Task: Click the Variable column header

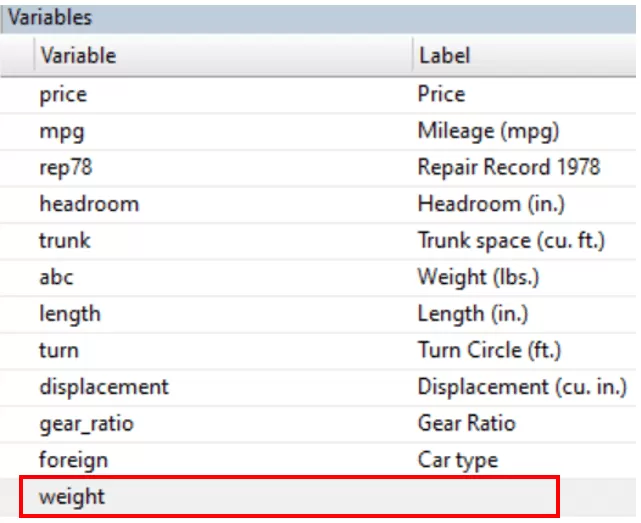Action: click(78, 55)
